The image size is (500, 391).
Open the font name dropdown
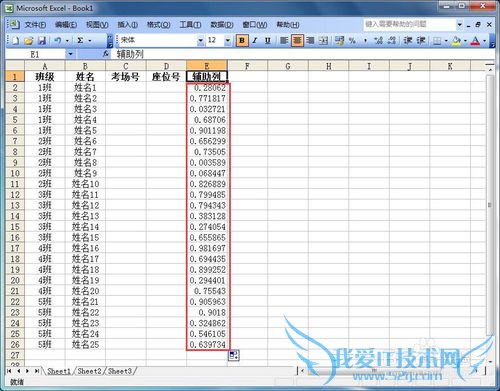(x=200, y=41)
